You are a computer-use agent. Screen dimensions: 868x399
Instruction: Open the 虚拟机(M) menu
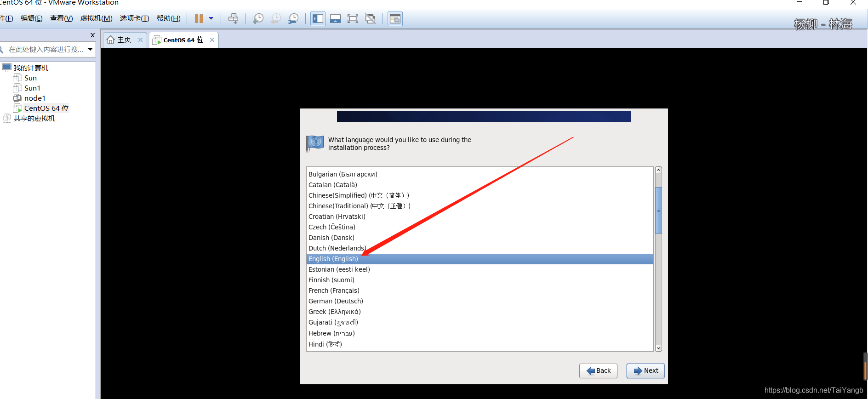pos(97,18)
